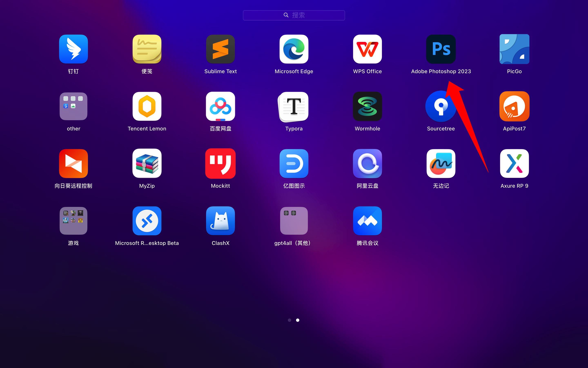The height and width of the screenshot is (368, 588).
Task: Click the Launchpad 搜索 search field
Action: point(294,15)
